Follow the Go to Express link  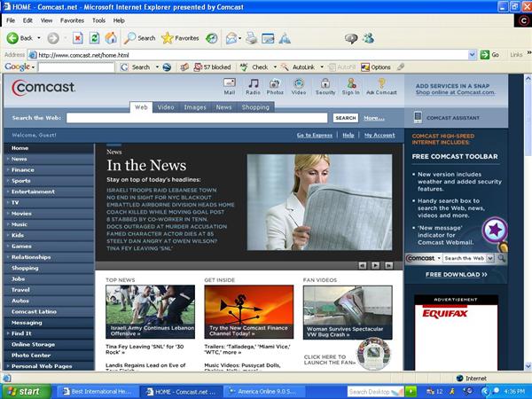(315, 135)
